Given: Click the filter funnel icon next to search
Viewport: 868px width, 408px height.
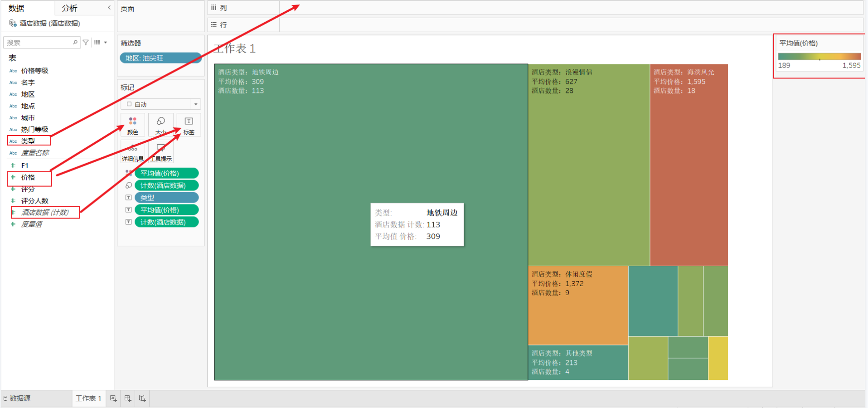Looking at the screenshot, I should 86,42.
